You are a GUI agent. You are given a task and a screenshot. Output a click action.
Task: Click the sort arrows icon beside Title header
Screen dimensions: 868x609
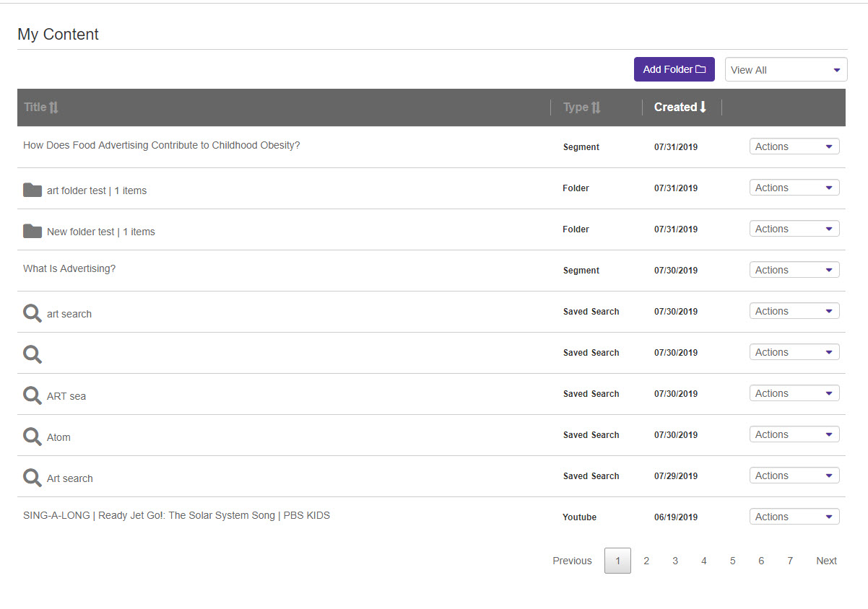coord(53,107)
